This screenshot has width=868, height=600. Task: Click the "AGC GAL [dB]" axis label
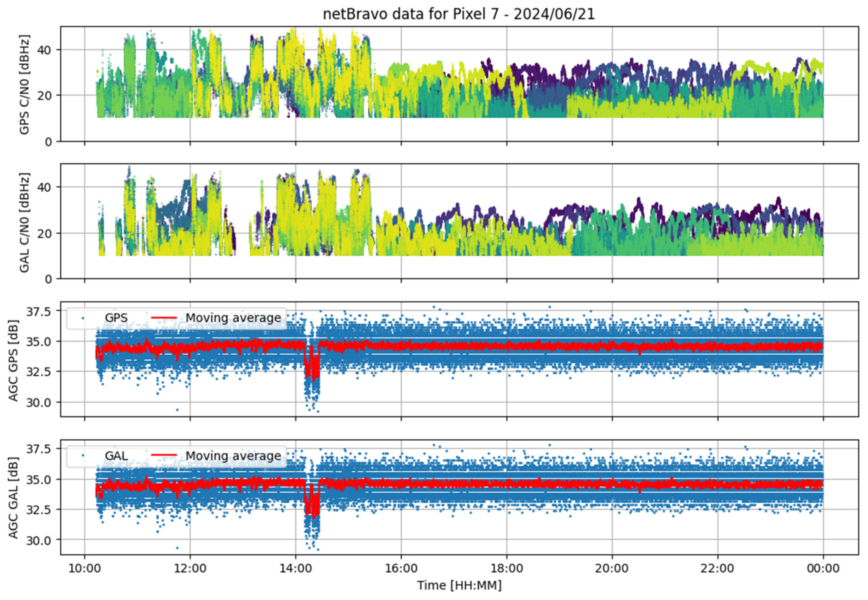pyautogui.click(x=14, y=498)
